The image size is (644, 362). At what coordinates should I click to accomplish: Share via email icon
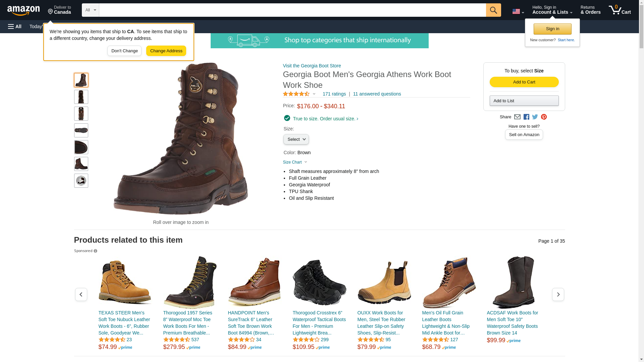pos(517,117)
